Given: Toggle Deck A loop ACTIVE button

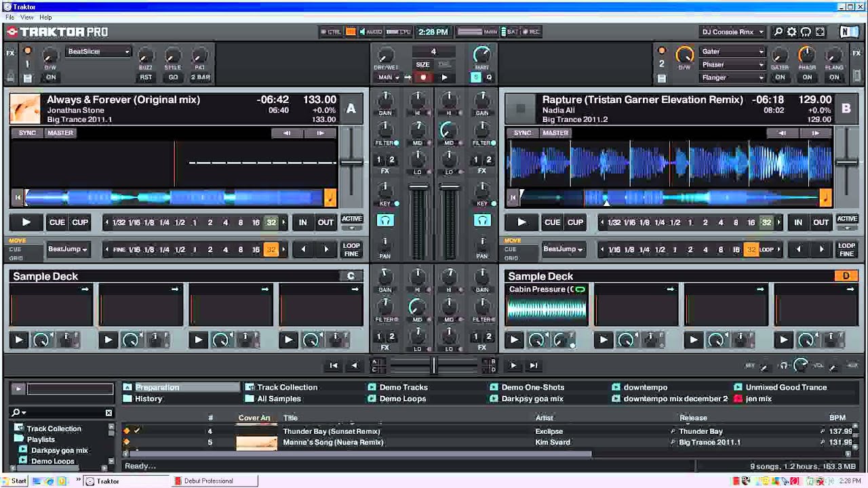Looking at the screenshot, I should [x=351, y=219].
